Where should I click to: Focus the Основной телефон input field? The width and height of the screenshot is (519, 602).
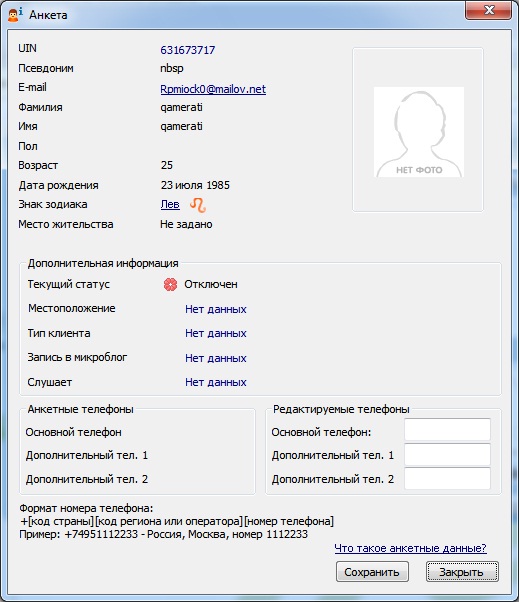point(447,430)
